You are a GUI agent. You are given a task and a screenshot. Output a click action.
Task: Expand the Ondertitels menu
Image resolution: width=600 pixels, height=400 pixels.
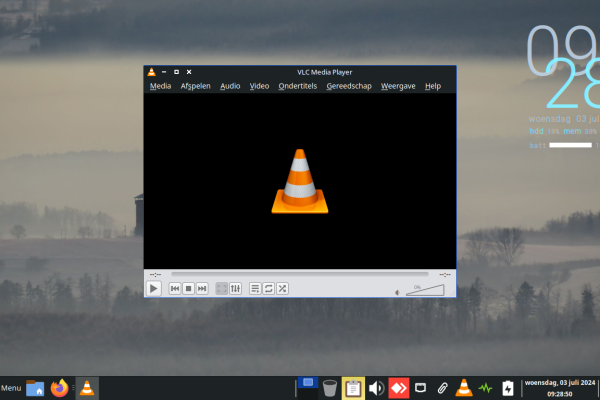pyautogui.click(x=298, y=86)
